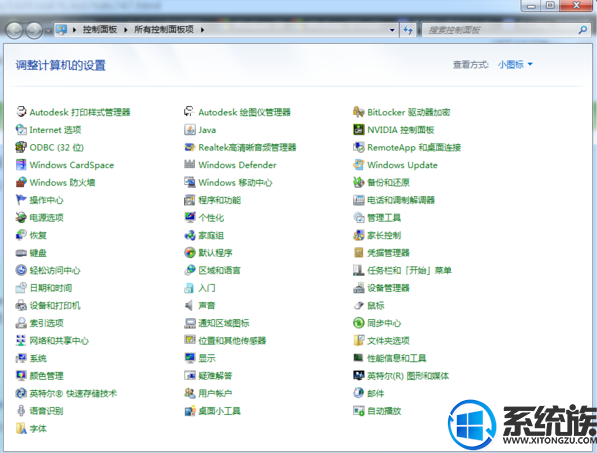
Task: Expand the arrow after 所有控制面板项 breadcrumb
Action: point(202,30)
